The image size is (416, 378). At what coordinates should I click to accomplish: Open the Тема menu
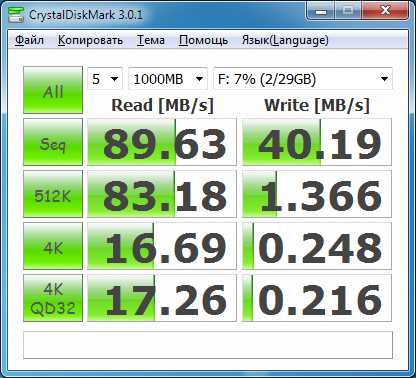click(151, 40)
